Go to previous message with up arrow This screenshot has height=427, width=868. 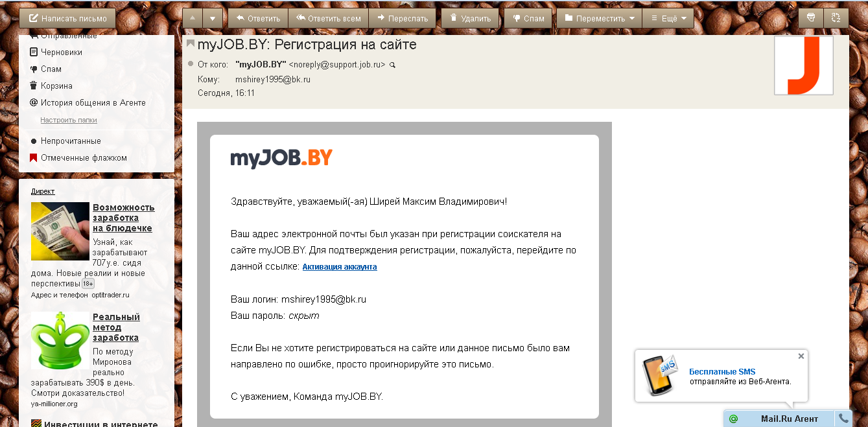point(193,18)
